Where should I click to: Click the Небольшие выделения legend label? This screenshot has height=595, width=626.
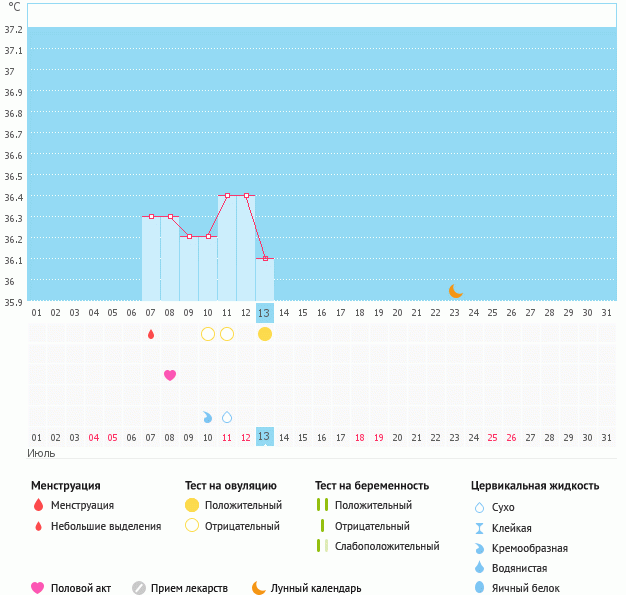(x=105, y=526)
